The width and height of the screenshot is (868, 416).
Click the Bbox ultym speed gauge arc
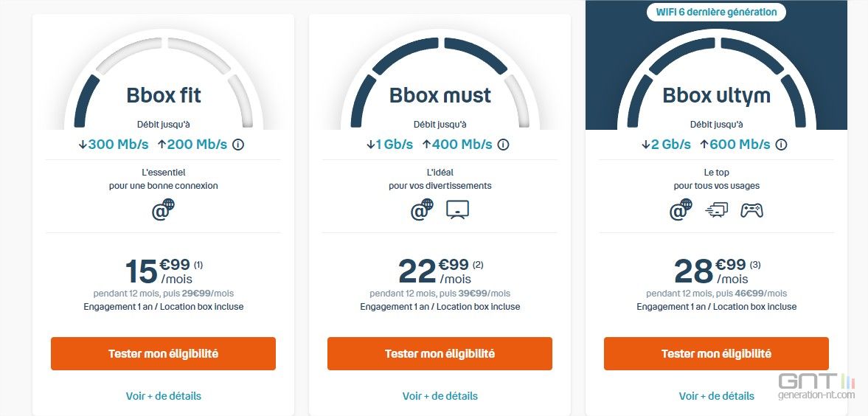point(716,77)
